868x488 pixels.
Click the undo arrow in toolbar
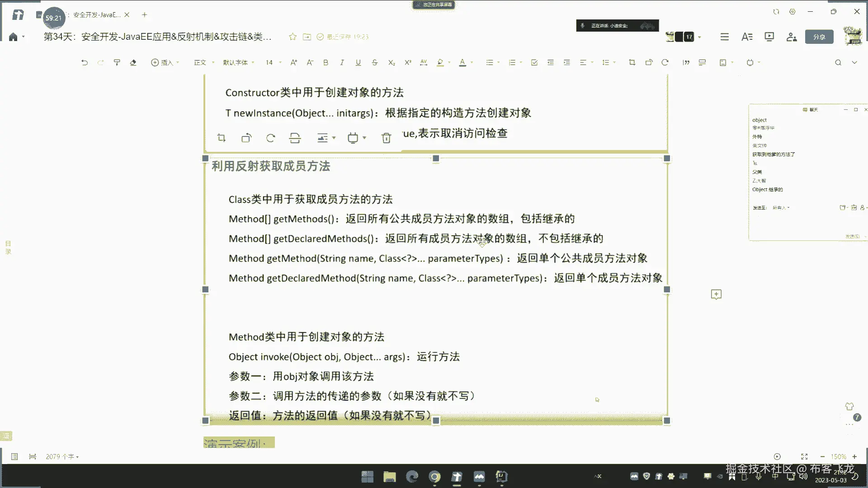85,62
